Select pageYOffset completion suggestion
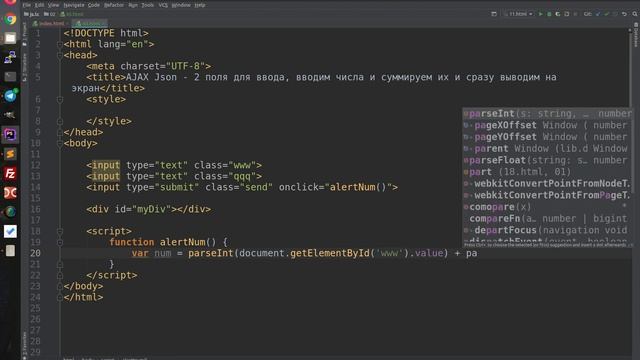This screenshot has height=360, width=640. pos(547,137)
